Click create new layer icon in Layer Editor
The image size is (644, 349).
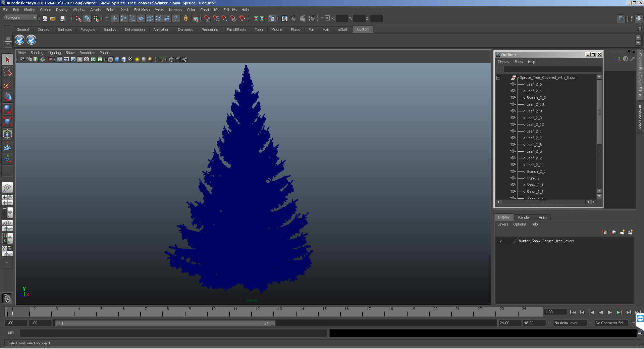click(x=622, y=232)
